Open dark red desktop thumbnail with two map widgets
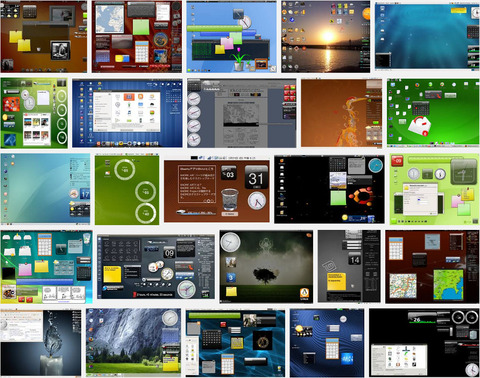Image resolution: width=480 pixels, height=378 pixels. pos(432,267)
